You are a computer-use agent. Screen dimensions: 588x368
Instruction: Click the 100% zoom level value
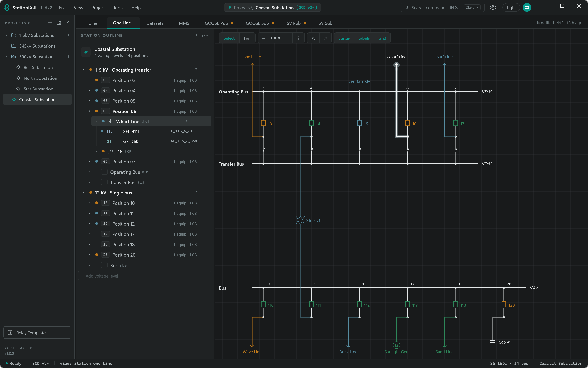click(275, 38)
